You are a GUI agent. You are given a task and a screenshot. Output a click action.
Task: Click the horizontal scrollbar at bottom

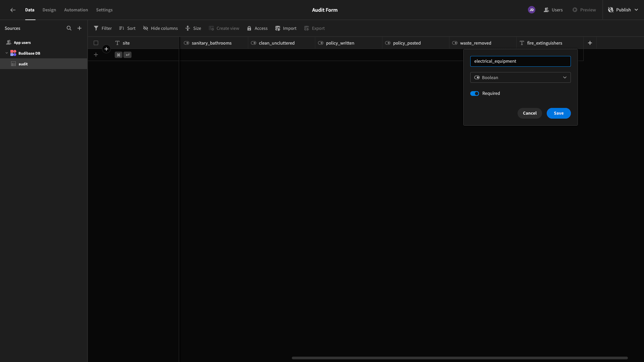[460, 358]
